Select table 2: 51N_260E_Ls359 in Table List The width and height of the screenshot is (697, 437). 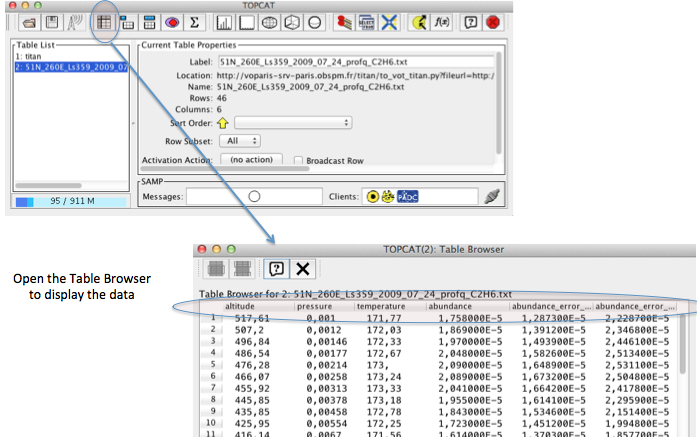pyautogui.click(x=71, y=67)
